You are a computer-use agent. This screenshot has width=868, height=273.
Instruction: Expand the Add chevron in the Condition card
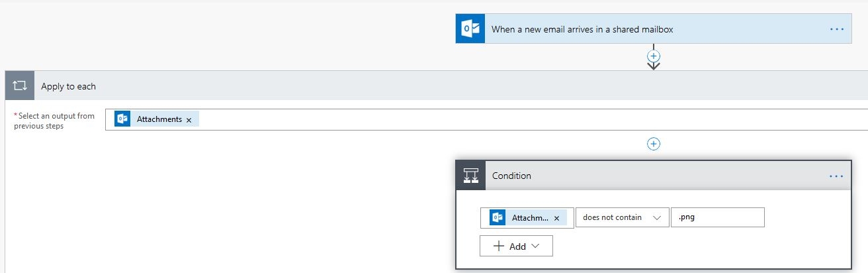point(535,246)
